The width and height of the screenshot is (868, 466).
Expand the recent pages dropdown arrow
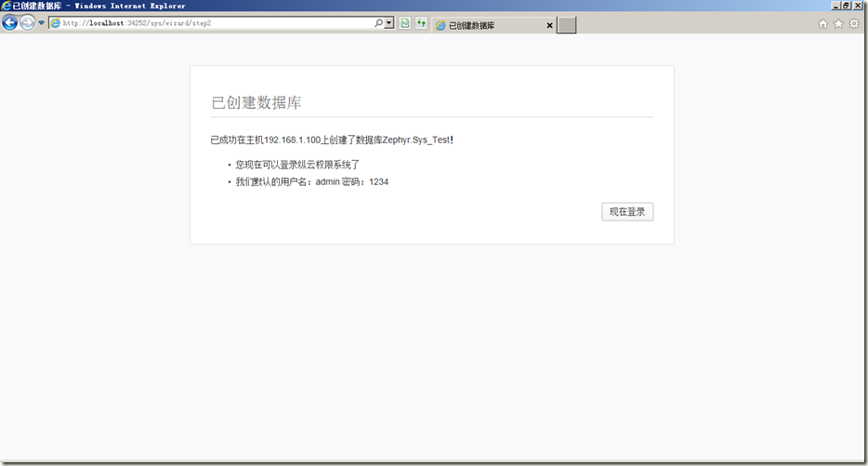point(42,23)
